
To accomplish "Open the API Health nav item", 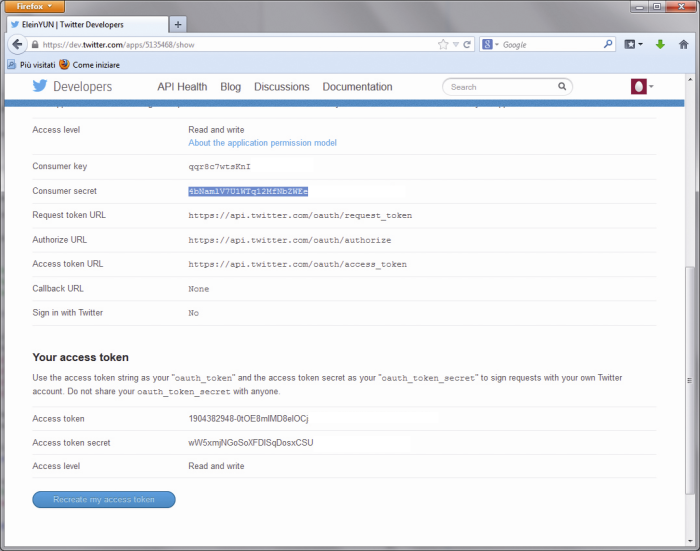I will pos(182,87).
